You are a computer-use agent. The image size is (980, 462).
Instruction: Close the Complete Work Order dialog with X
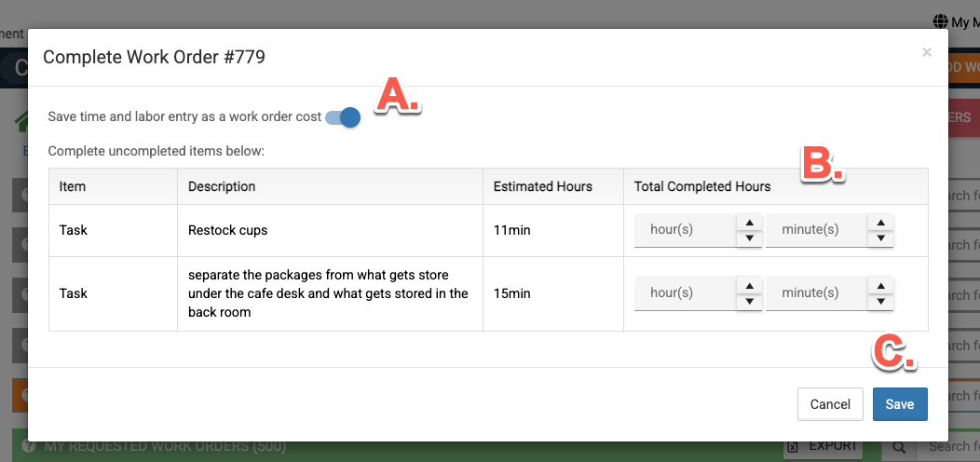point(926,53)
